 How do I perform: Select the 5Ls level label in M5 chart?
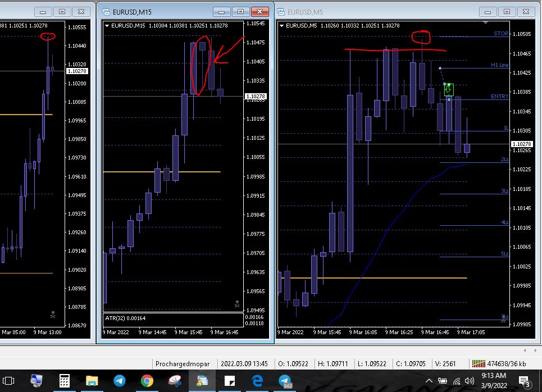pos(505,254)
